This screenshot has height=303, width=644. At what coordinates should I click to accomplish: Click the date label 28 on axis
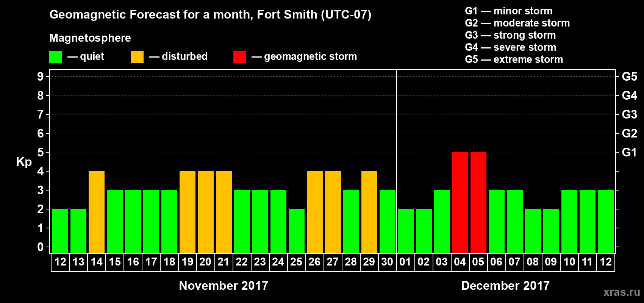click(351, 262)
